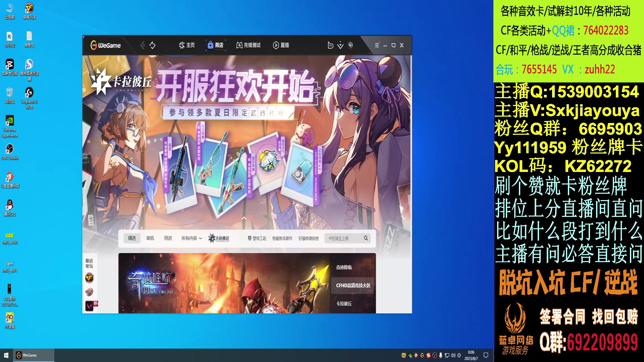Viewport: 644px width, 362px height.
Task: Click the 奇迹降临 Legend banner image
Action: (224, 283)
